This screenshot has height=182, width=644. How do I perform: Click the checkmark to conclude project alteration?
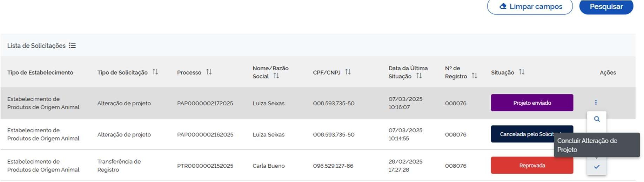(x=597, y=167)
